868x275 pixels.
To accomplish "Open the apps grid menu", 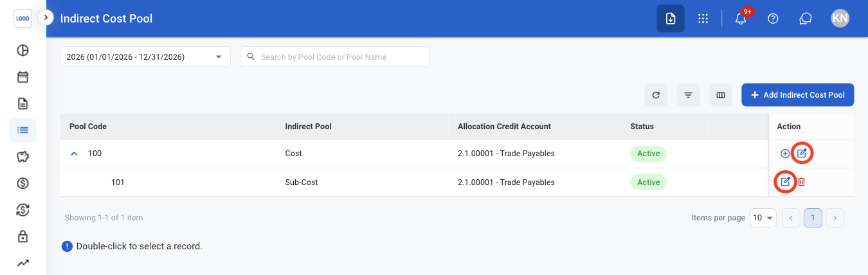I will (703, 19).
